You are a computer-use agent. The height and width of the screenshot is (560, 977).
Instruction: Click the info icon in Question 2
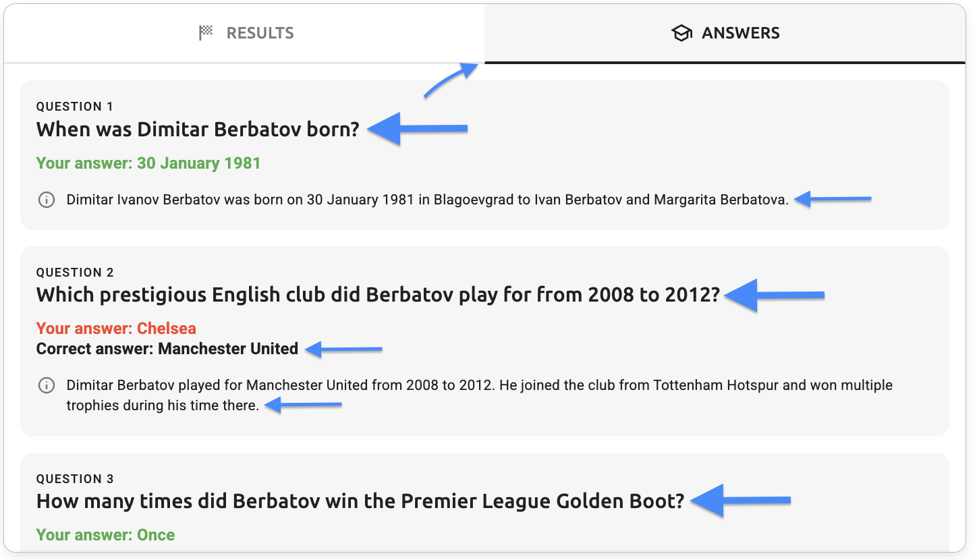coord(47,386)
